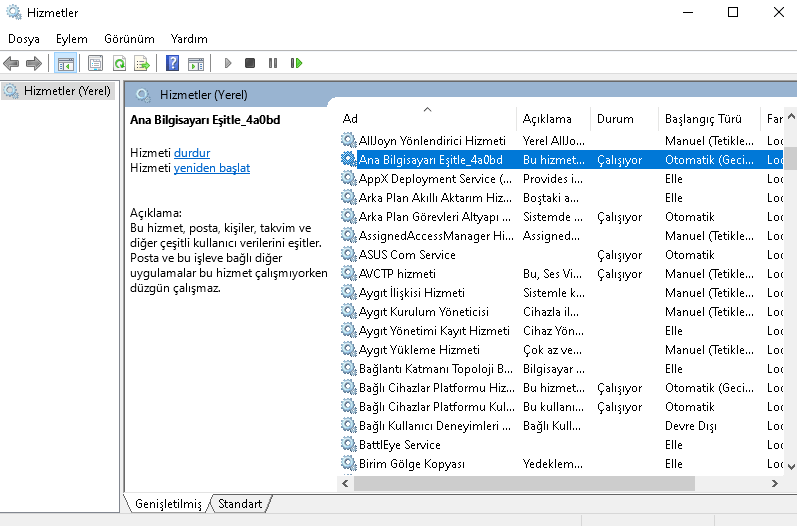This screenshot has width=797, height=526.
Task: Maximize the Hizmetler window
Action: point(732,12)
